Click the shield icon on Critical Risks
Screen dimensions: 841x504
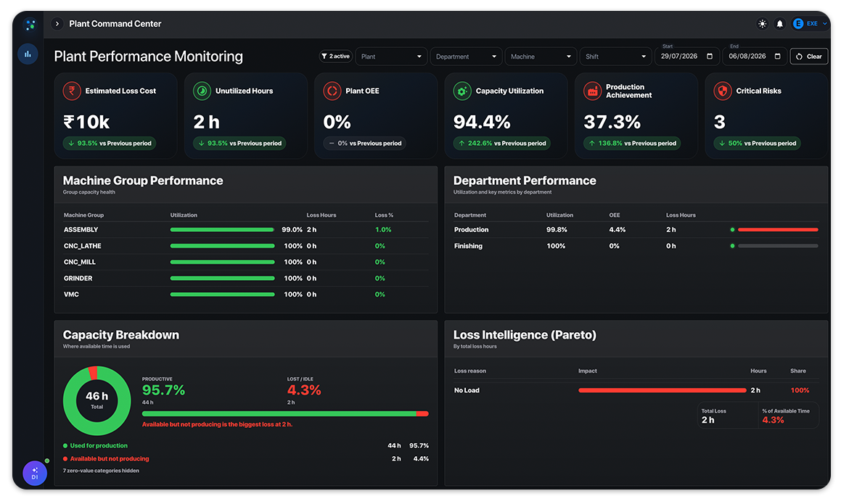(x=723, y=91)
